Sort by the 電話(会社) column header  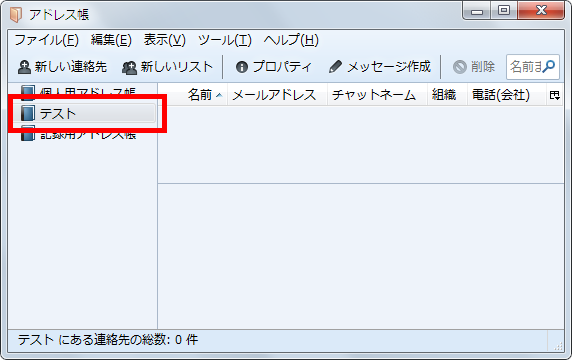pos(507,95)
